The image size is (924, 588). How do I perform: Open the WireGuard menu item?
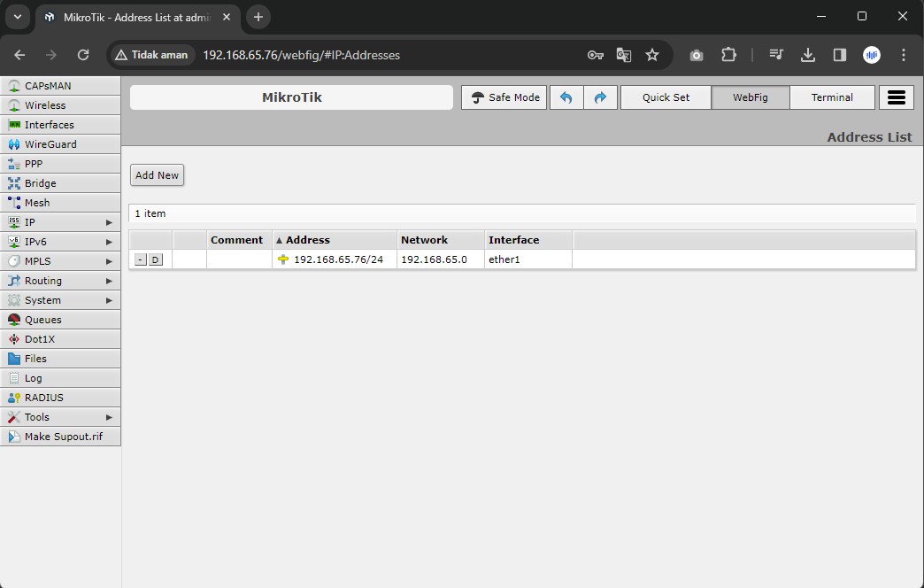[50, 144]
